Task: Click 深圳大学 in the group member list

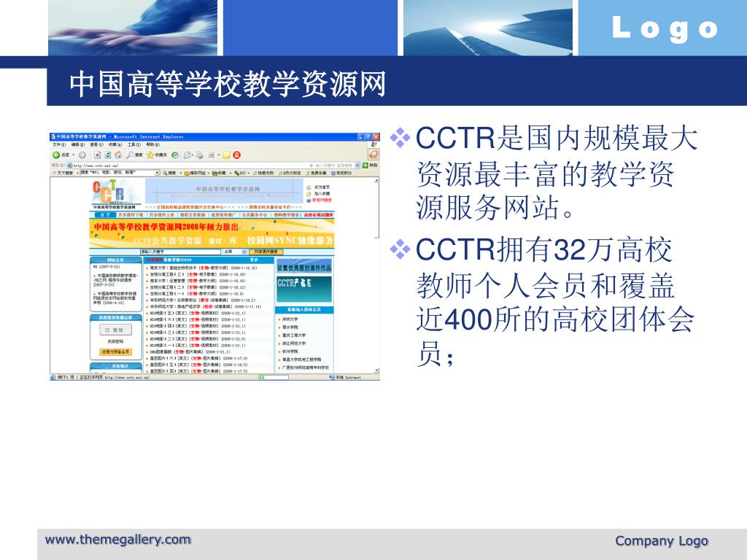Action: coord(290,319)
